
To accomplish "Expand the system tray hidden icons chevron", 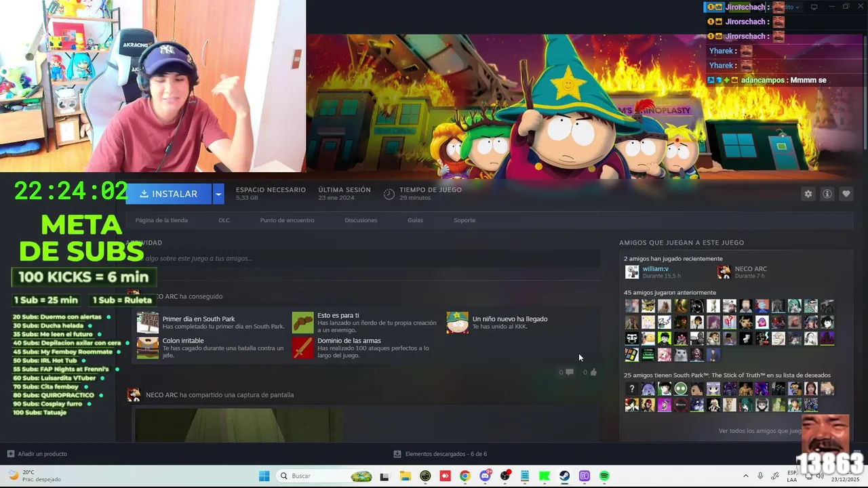I will [745, 476].
